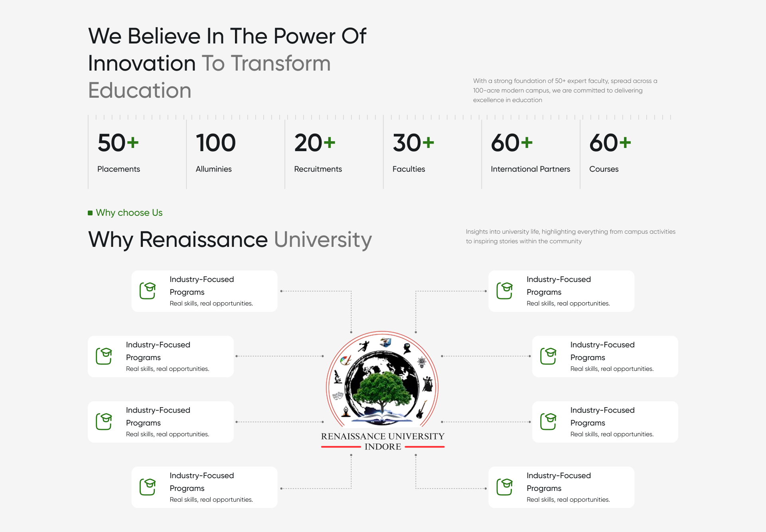Click the RENAISSANCE UNIVERSITY INDORE text under the logo
Viewport: 766px width, 532px height.
(383, 441)
